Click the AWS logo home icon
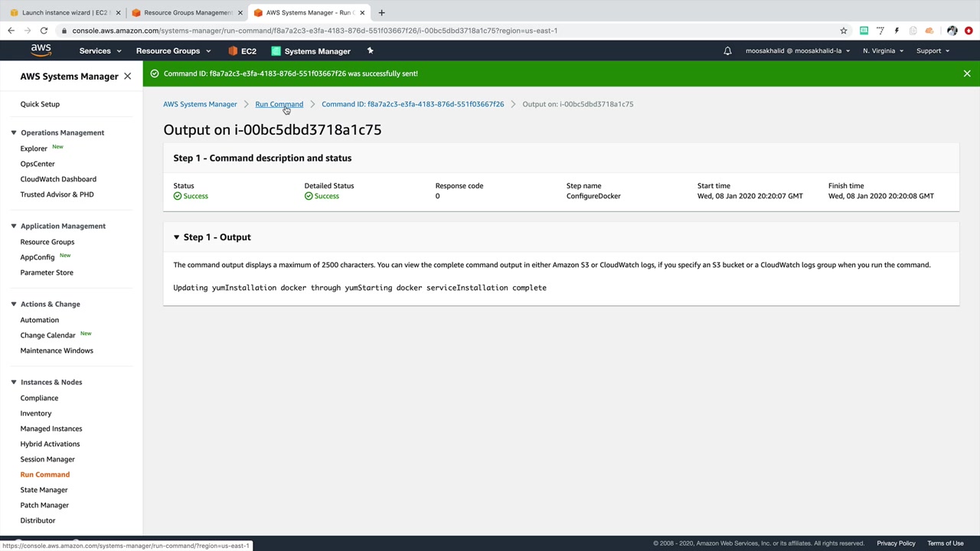980x551 pixels. pos(41,51)
